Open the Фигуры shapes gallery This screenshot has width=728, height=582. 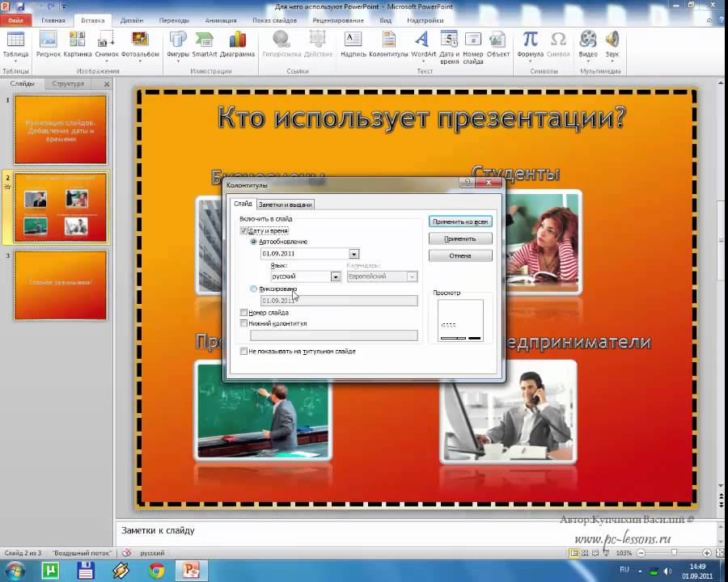click(x=178, y=40)
